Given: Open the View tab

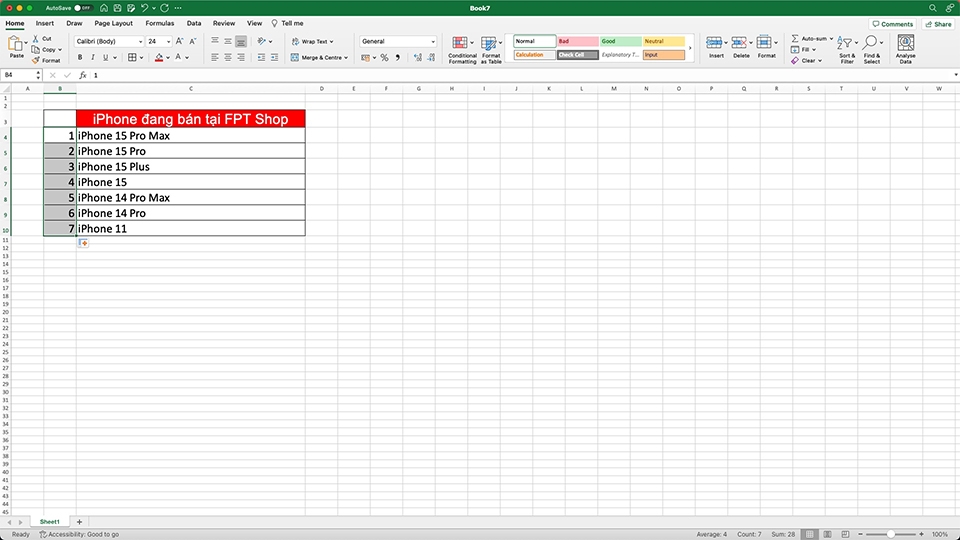Looking at the screenshot, I should (255, 23).
